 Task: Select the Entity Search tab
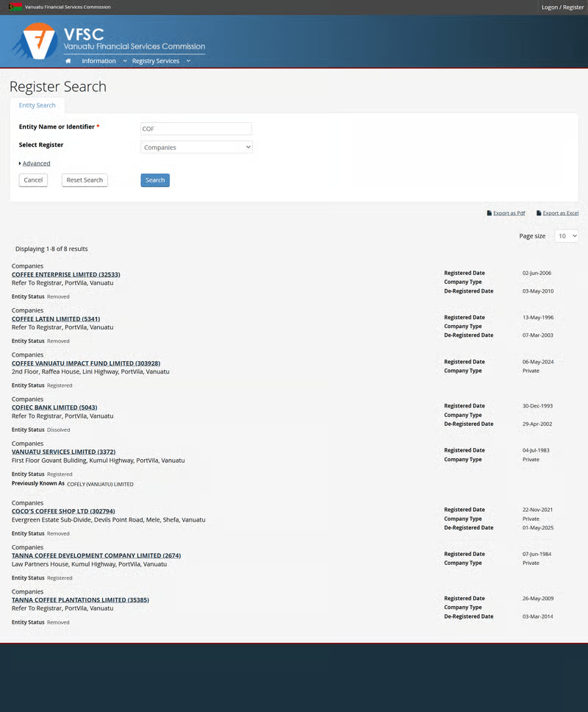[x=37, y=105]
